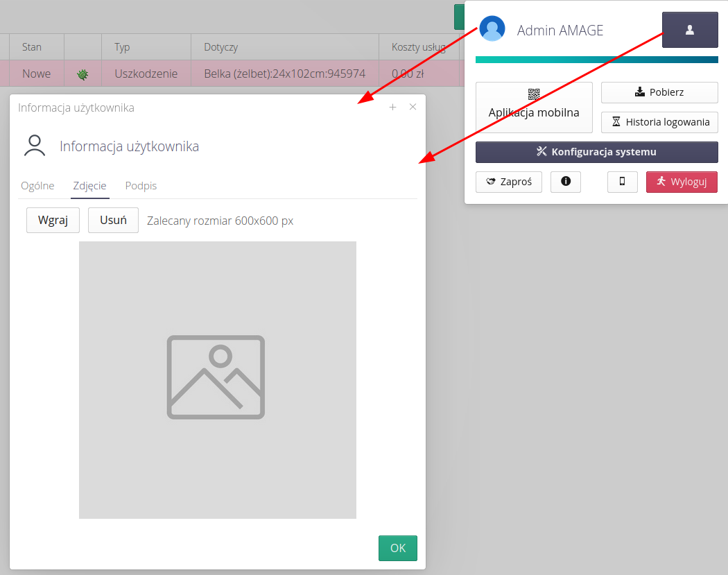
Task: Open Konfiguracja systemu
Action: [596, 152]
